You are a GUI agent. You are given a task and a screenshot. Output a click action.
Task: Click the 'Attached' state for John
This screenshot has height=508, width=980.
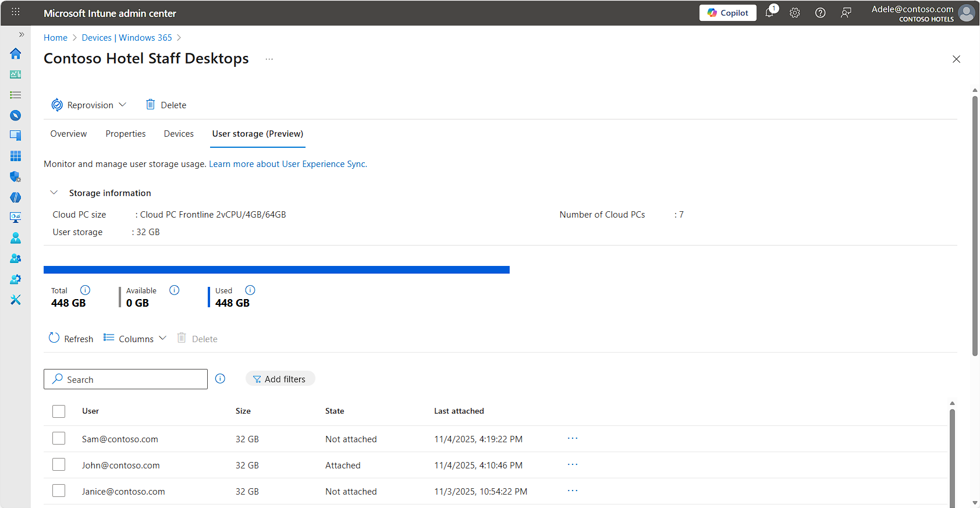[x=343, y=466]
